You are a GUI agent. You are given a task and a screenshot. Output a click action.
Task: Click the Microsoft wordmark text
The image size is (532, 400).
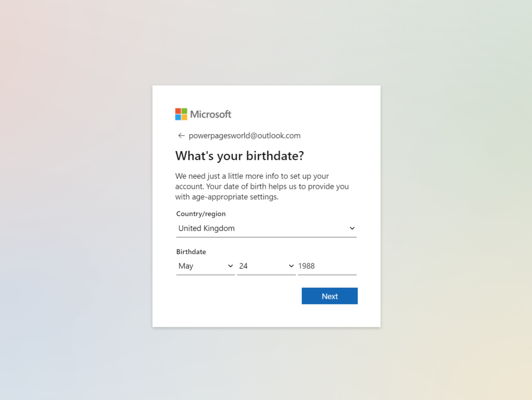(x=211, y=114)
